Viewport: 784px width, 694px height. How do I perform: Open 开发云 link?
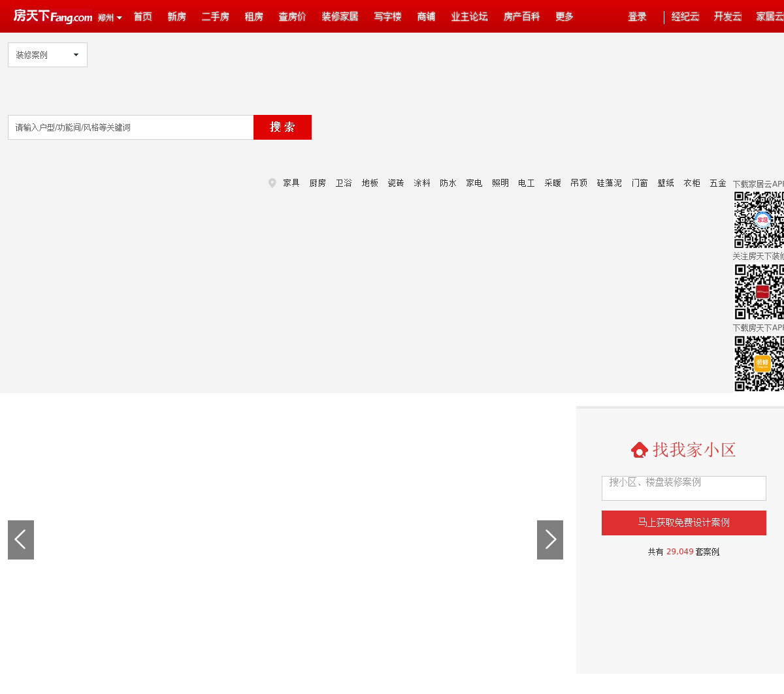click(728, 16)
